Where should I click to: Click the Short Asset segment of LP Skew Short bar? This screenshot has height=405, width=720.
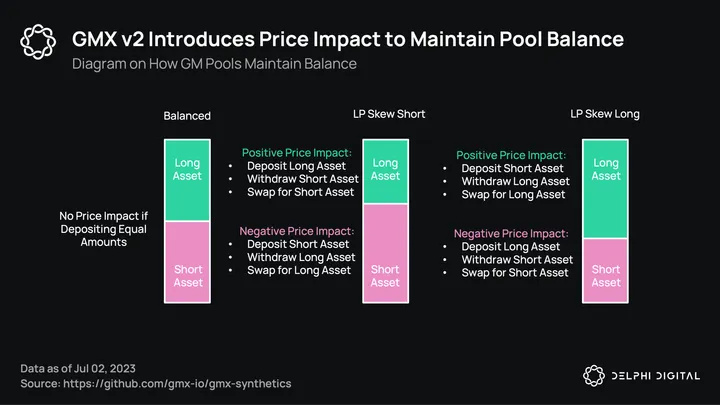pos(386,253)
